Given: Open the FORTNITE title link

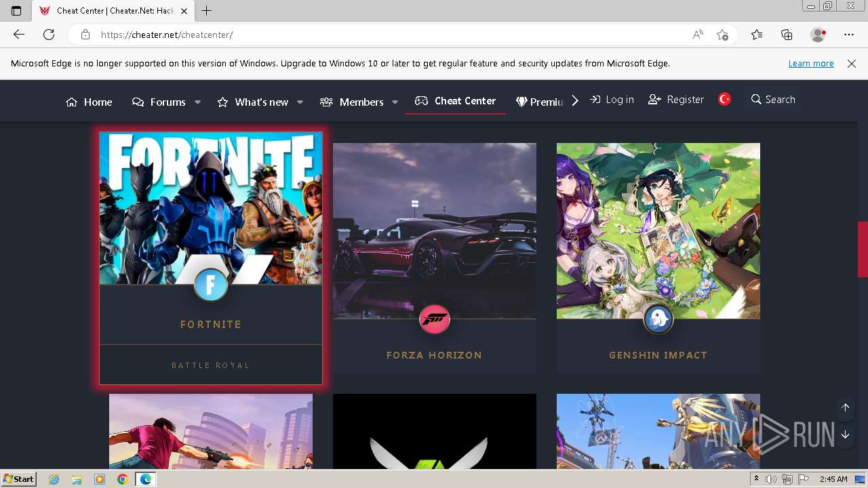Looking at the screenshot, I should coord(211,325).
